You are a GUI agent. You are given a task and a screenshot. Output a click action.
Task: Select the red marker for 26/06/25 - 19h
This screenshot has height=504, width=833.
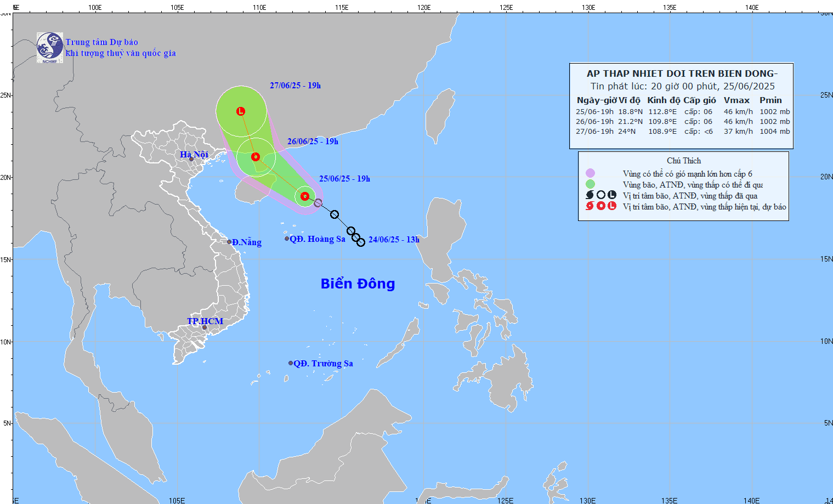(x=256, y=157)
